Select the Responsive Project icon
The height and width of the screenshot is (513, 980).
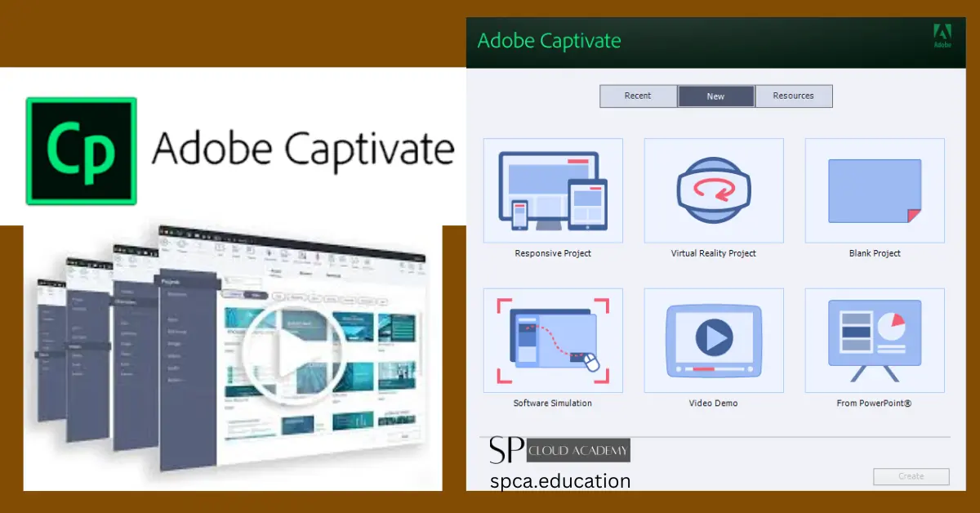553,190
